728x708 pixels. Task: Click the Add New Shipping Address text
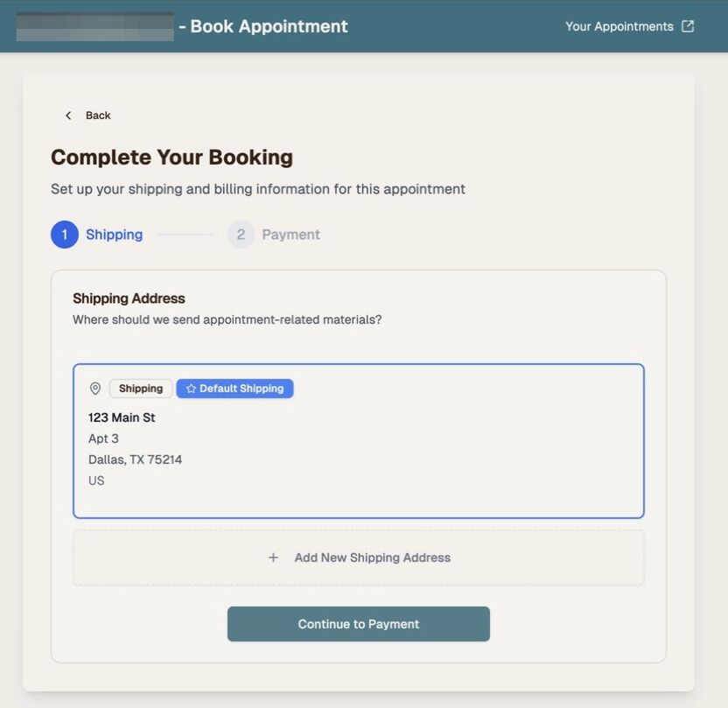[372, 557]
